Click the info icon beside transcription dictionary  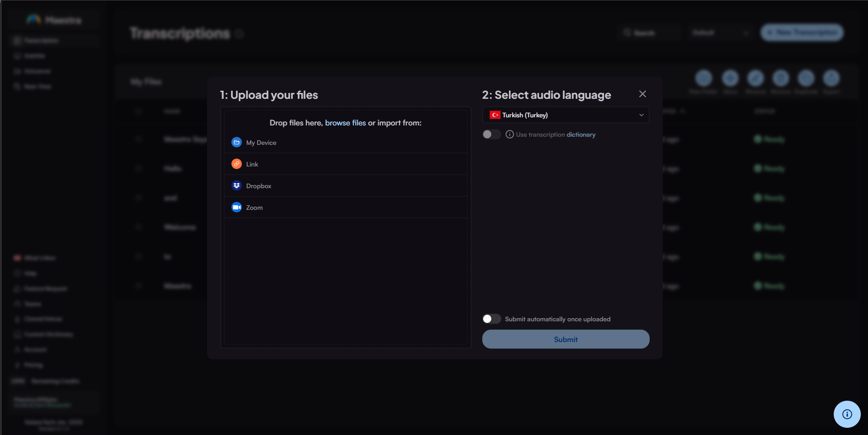point(509,134)
